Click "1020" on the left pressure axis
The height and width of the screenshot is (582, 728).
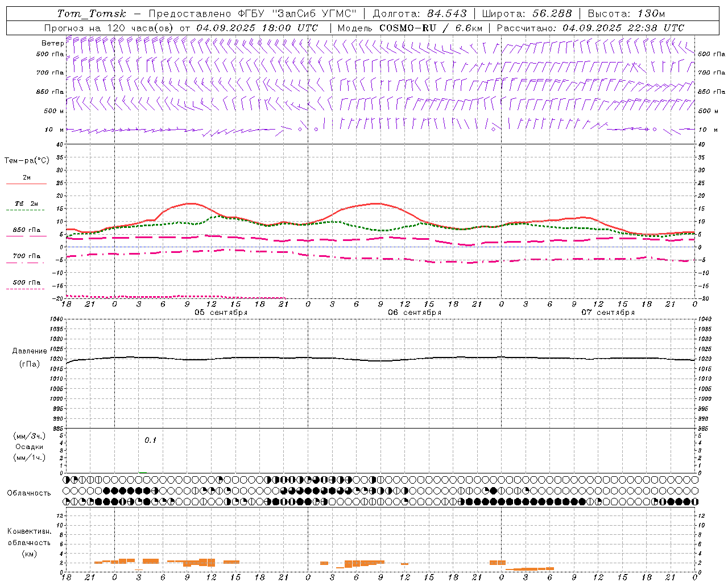57,359
